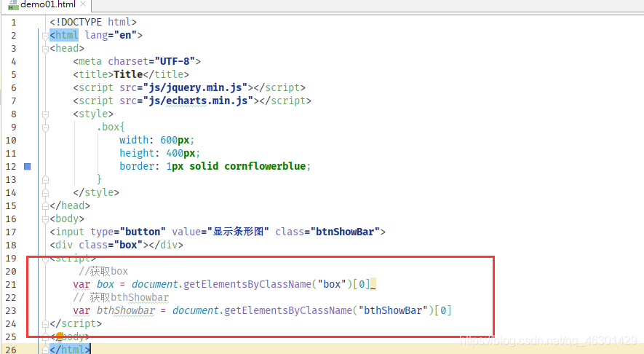Click fold end marker beside closing head tag
This screenshot has height=354, width=644.
pos(45,206)
